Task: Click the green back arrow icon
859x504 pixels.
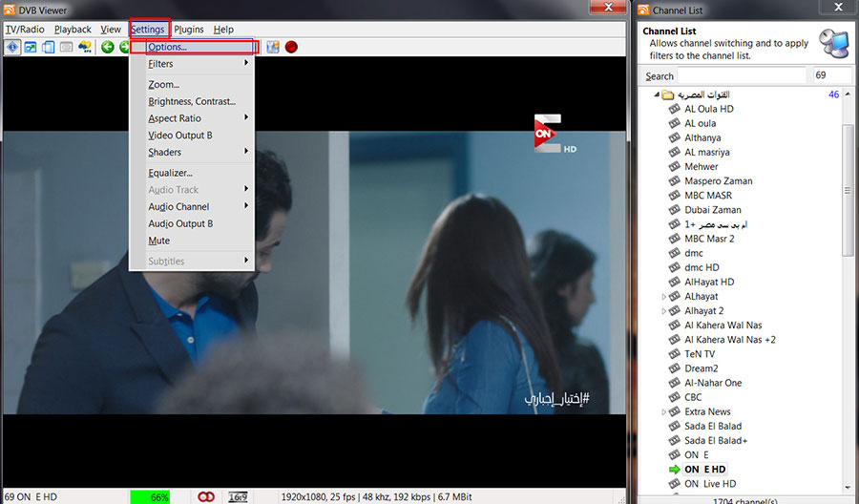Action: pyautogui.click(x=107, y=47)
